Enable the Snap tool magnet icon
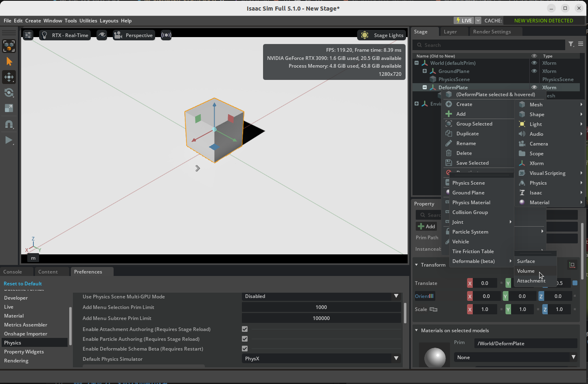 click(9, 124)
